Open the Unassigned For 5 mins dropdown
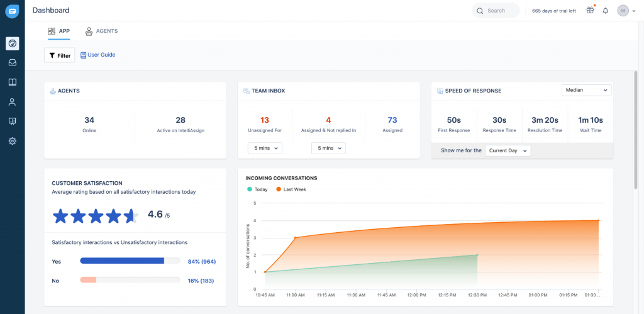644x314 pixels. (x=265, y=149)
